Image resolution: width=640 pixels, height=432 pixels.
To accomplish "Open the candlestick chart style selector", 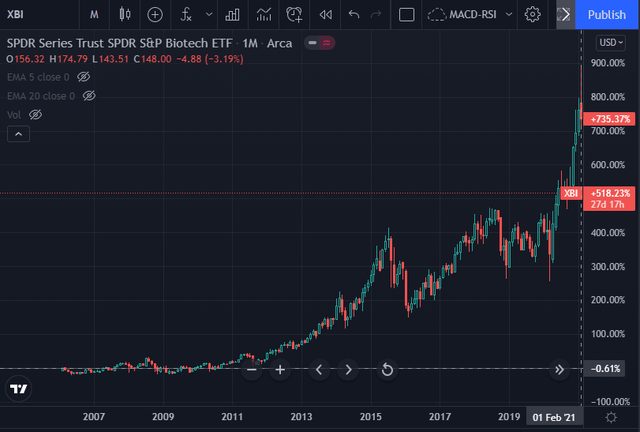I will tap(125, 14).
